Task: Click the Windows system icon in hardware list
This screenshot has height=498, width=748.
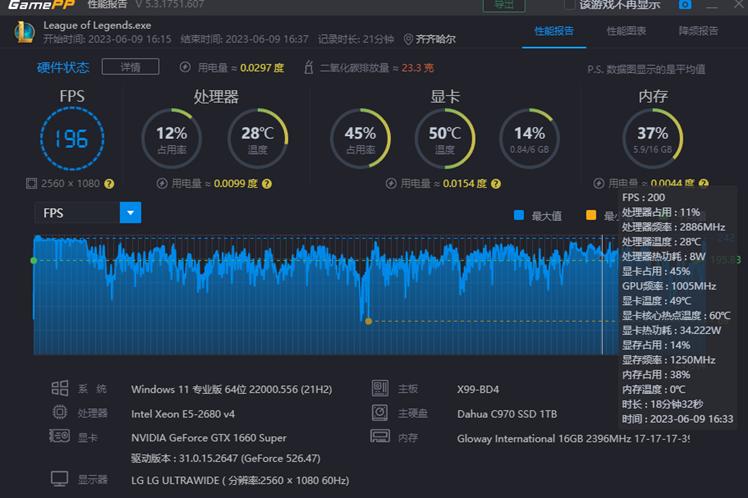Action: 60,389
